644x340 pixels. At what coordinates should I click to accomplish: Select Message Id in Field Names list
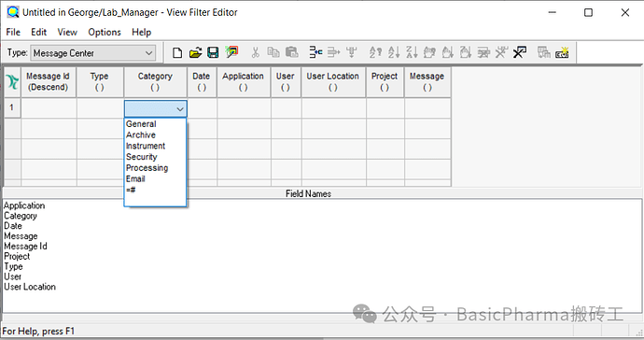point(25,247)
